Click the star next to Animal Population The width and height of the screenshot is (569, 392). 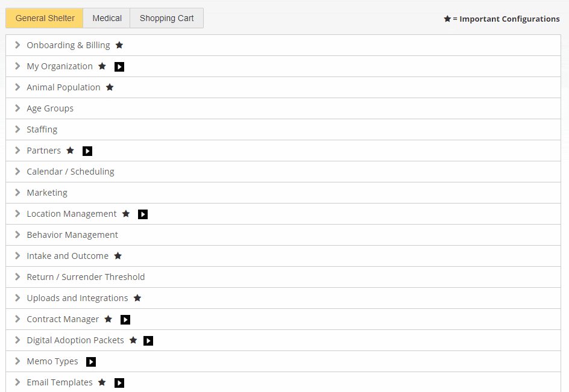(x=110, y=87)
